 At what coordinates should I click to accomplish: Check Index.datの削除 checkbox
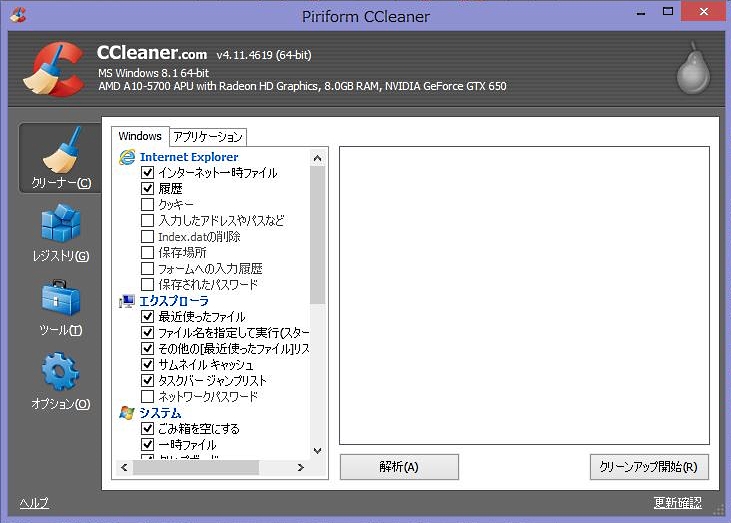(147, 236)
